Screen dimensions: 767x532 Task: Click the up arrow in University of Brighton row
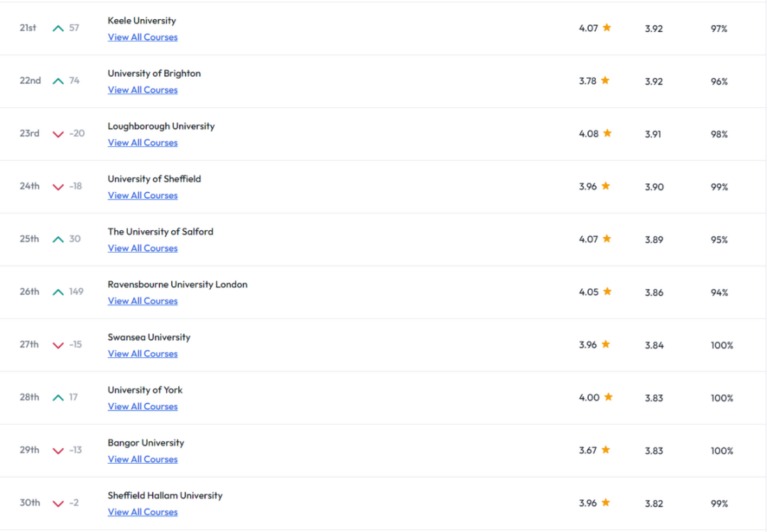(58, 81)
